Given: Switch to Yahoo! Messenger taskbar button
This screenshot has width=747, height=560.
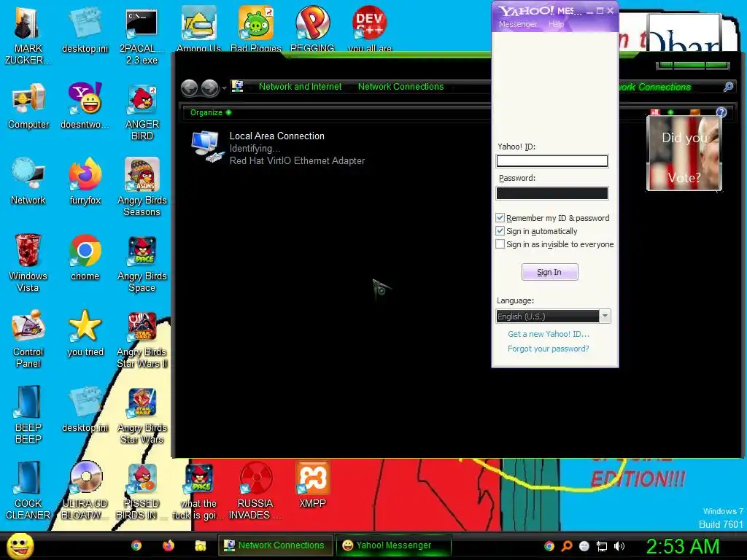Looking at the screenshot, I should coord(392,545).
